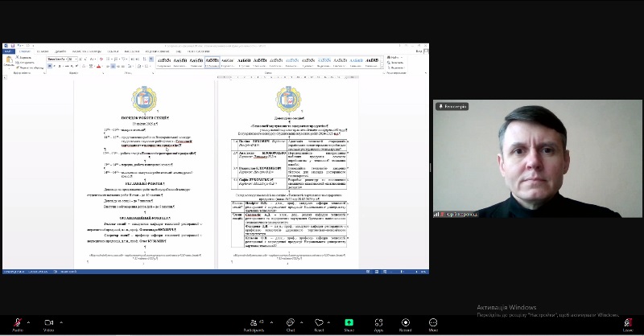Screen dimensions: 644x336
Task: Click the Center alignment icon in Word
Action: tap(113, 66)
